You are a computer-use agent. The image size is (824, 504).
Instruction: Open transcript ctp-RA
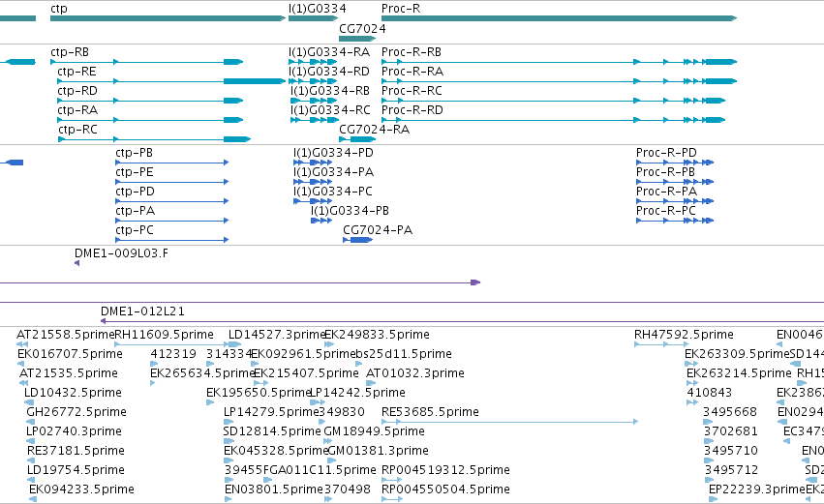click(77, 110)
